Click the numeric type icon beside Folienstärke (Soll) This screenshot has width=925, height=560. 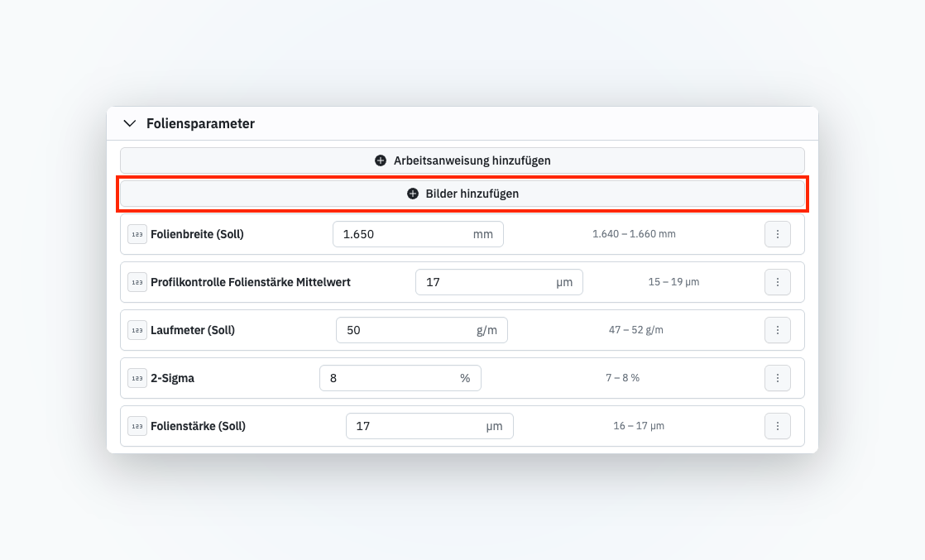pyautogui.click(x=137, y=426)
